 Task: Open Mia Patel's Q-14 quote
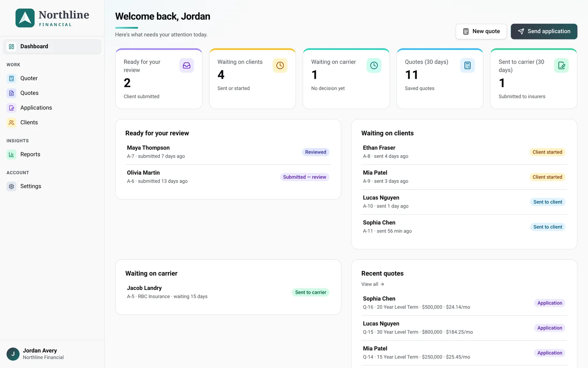[x=464, y=353]
